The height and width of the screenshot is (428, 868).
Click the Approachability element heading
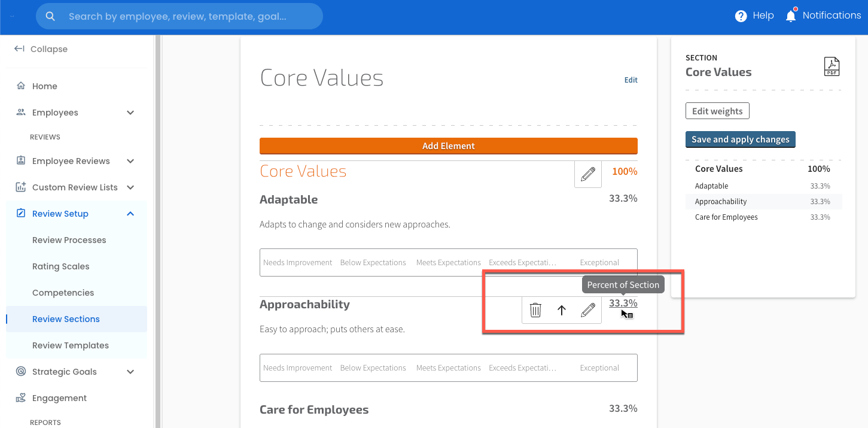coord(304,304)
